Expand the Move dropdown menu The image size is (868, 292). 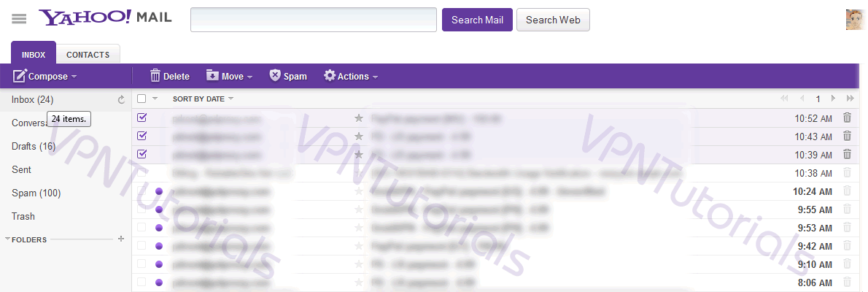(x=229, y=76)
